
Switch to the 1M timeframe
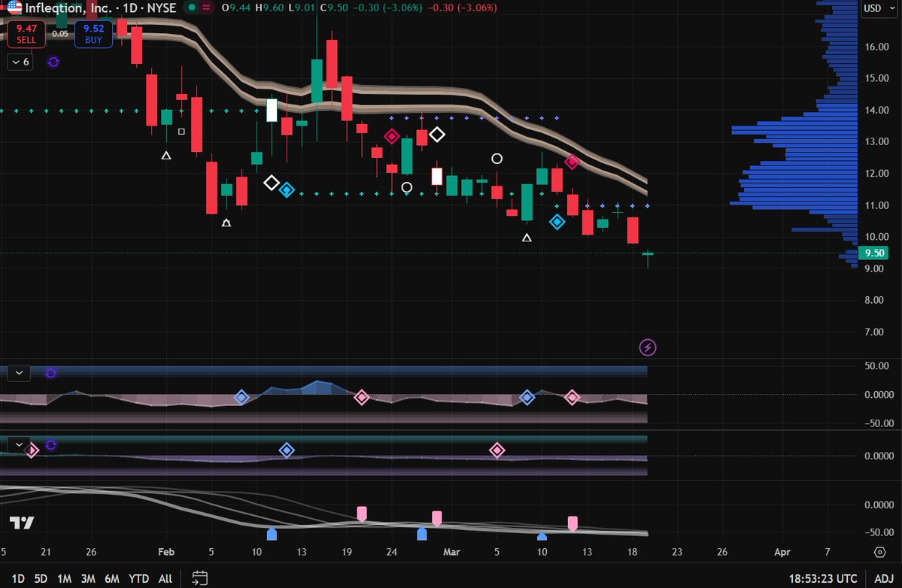(63, 579)
